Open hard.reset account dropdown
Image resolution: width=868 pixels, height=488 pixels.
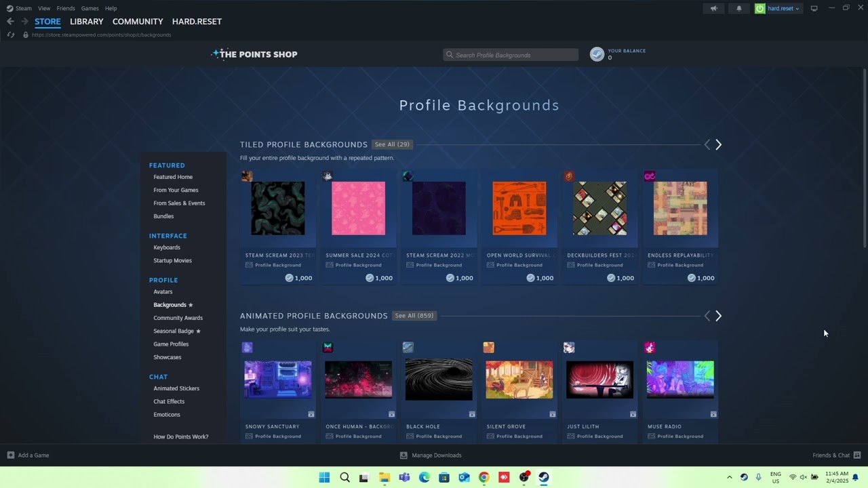point(778,8)
